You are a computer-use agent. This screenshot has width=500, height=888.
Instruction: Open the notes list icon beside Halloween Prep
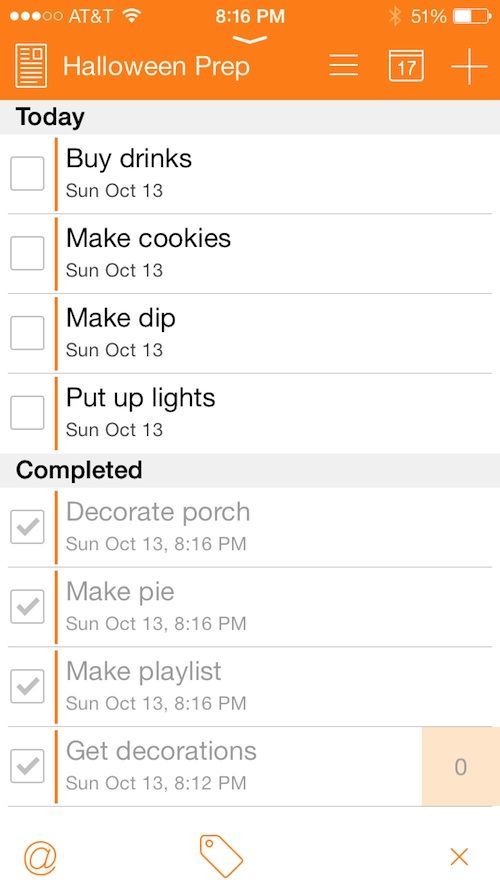tap(31, 66)
